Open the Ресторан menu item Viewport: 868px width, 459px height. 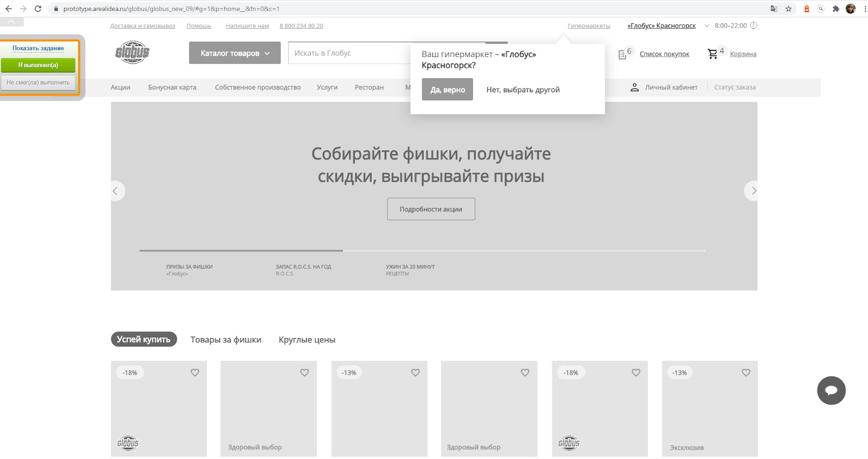pos(369,87)
